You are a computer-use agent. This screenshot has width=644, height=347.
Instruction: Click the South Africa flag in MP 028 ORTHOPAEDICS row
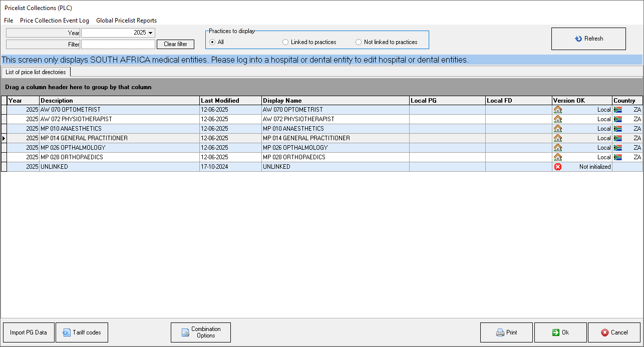coord(617,157)
